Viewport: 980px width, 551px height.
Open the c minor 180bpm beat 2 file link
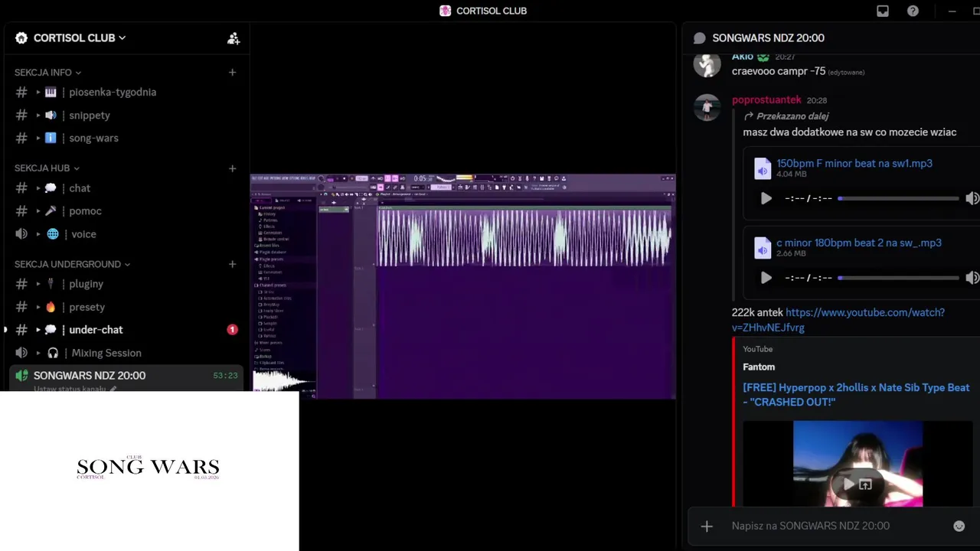click(859, 243)
